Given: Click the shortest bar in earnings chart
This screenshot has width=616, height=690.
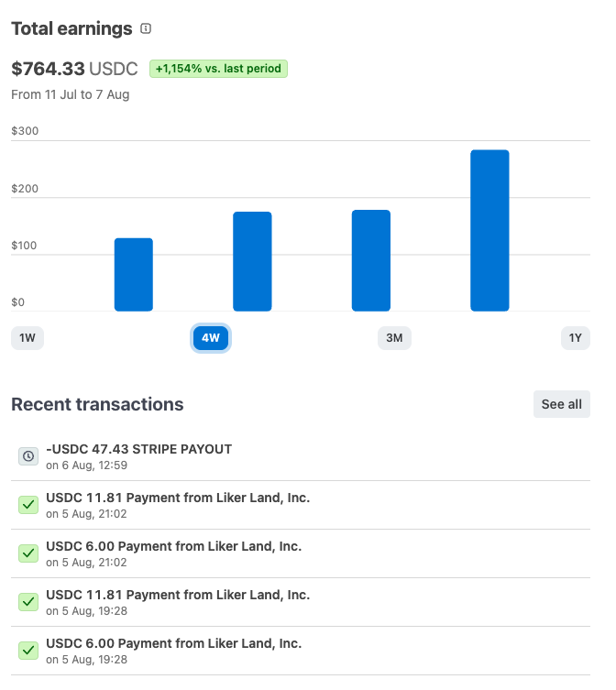Looking at the screenshot, I should [134, 275].
